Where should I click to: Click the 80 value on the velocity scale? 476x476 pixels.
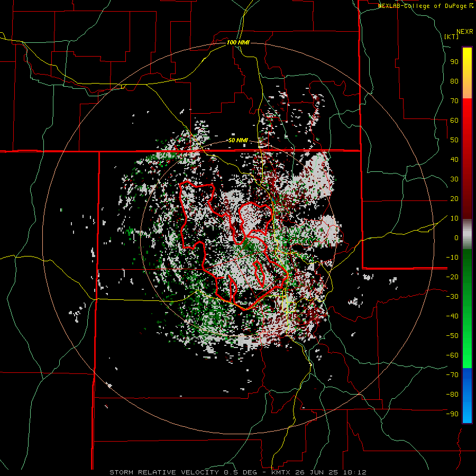pos(454,81)
